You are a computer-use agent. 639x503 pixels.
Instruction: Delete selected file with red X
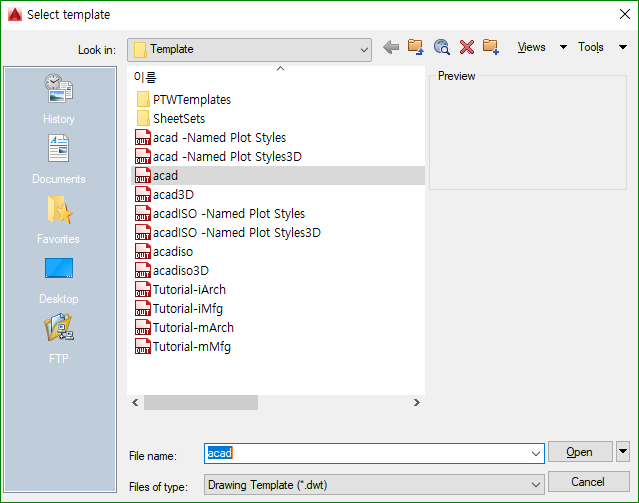tap(467, 47)
